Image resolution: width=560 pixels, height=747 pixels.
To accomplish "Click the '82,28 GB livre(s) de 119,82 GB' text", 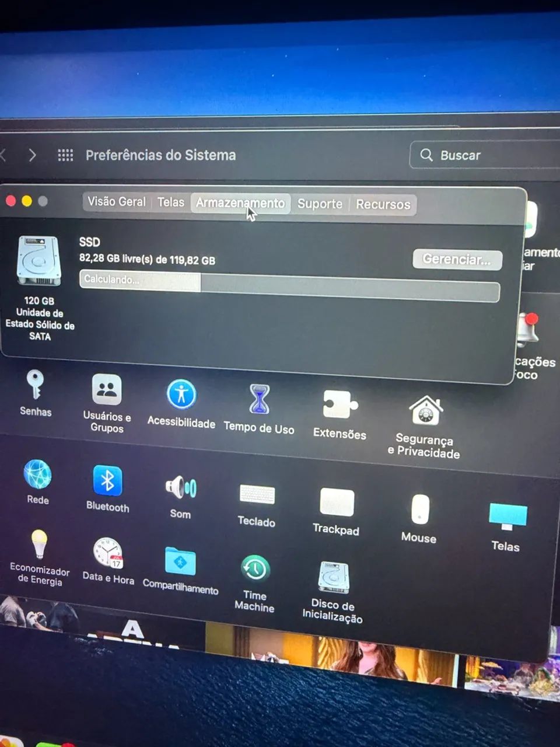I will [147, 259].
